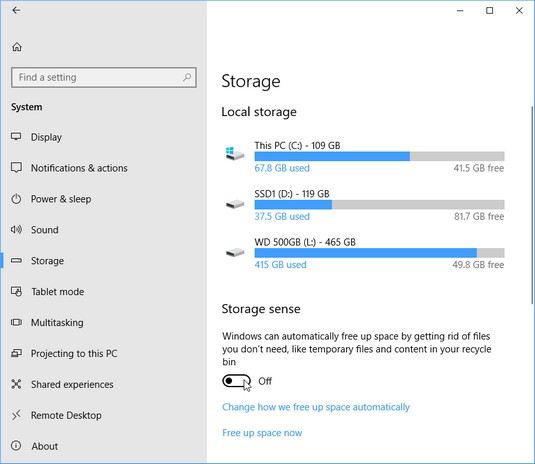535x464 pixels.
Task: Click '49.8 GB free' text
Action: 478,265
